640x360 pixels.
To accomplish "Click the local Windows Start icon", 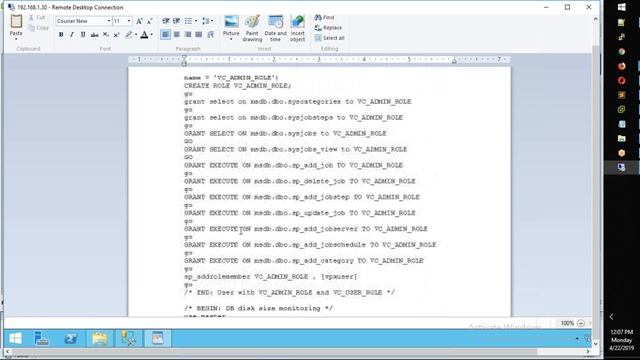I will pos(622,7).
